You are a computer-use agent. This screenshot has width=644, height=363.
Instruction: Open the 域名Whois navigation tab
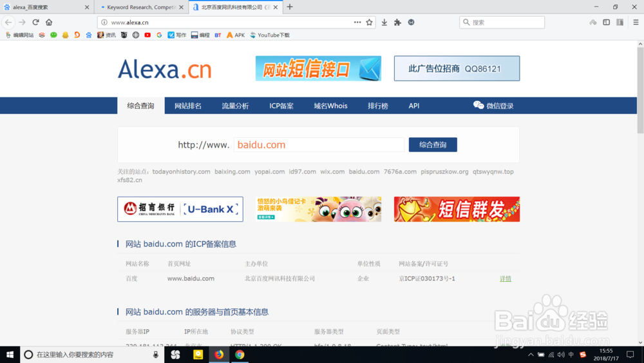(330, 106)
